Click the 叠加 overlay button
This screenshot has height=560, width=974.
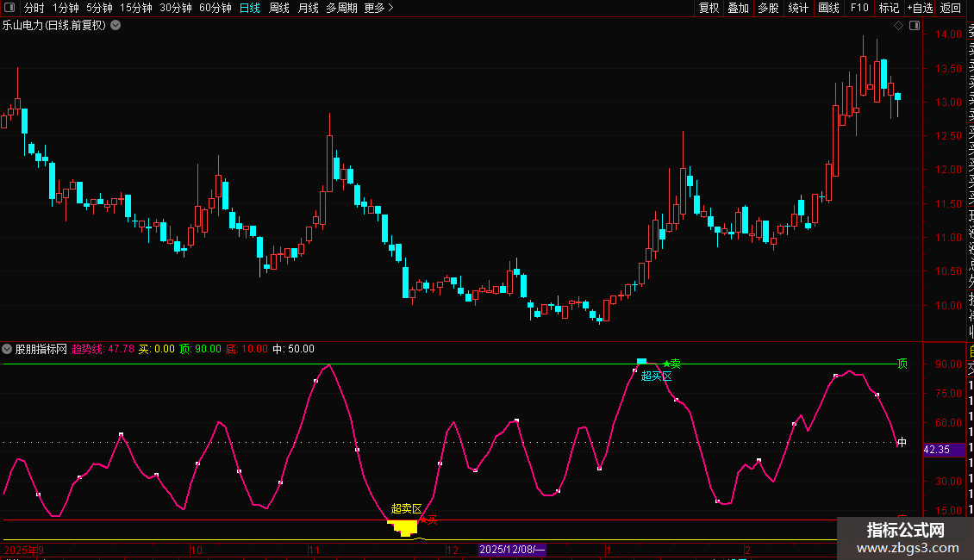coord(738,8)
